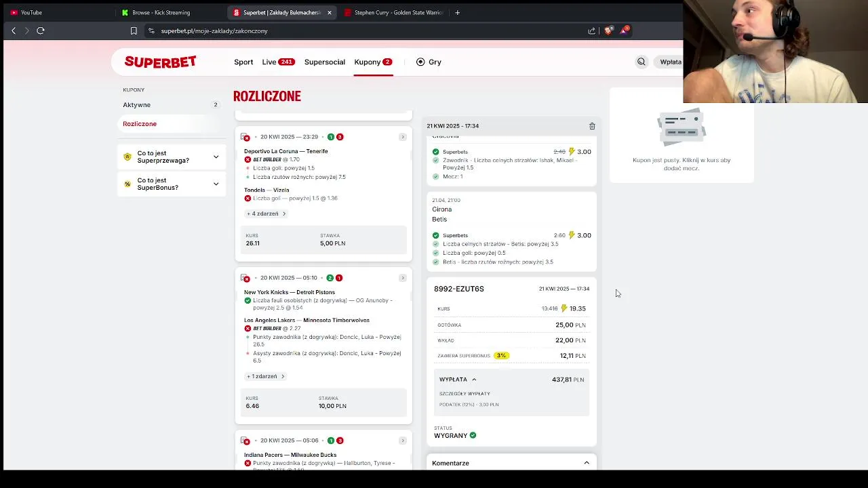Viewport: 868px width, 488px height.
Task: Click New York Knicks — Detroit Pistons match
Action: point(290,292)
